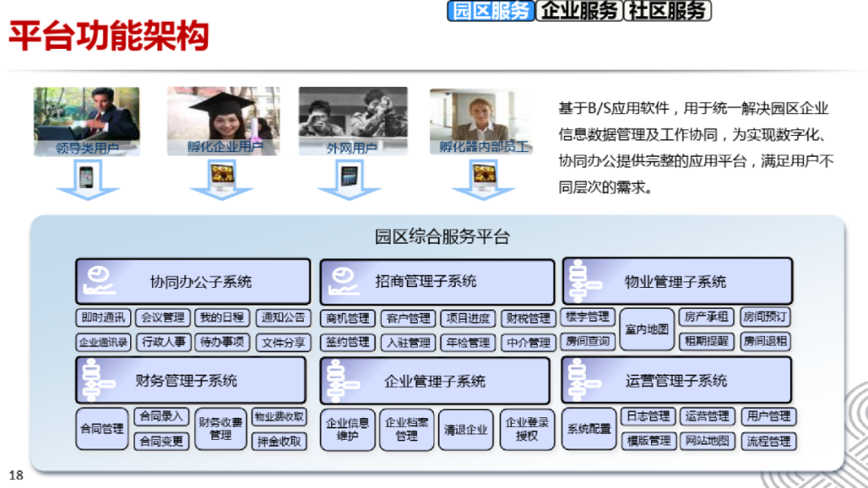Viewport: 868px width, 488px height.
Task: Click the 商机管理 button
Action: coord(349,318)
